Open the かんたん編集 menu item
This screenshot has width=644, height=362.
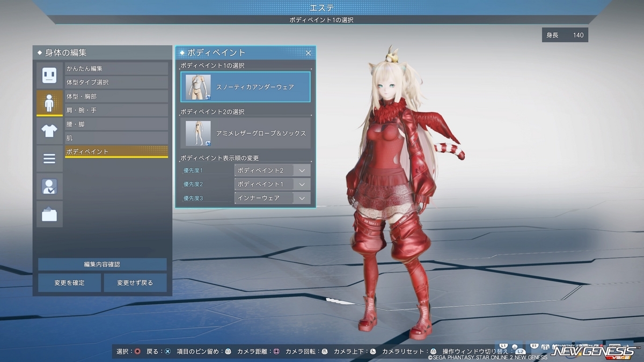coord(116,69)
